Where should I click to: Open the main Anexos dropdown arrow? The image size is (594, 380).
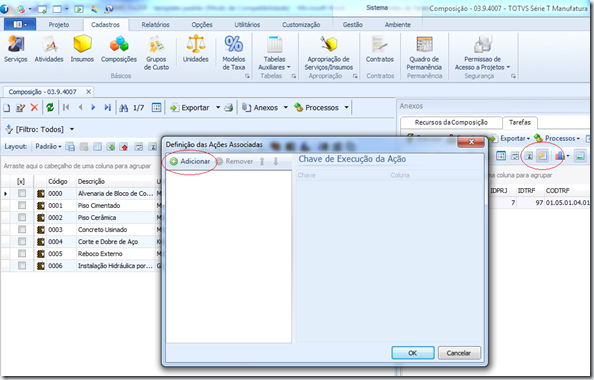(286, 108)
